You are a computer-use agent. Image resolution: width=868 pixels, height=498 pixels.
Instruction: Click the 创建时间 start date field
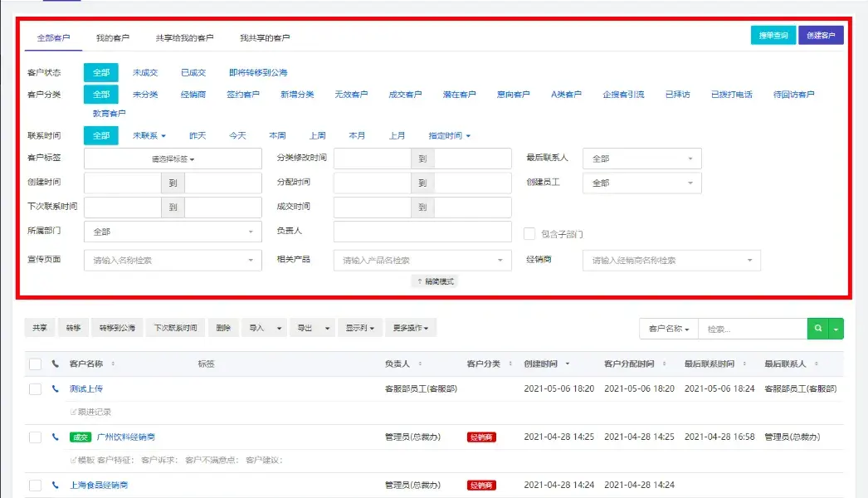[x=122, y=183]
